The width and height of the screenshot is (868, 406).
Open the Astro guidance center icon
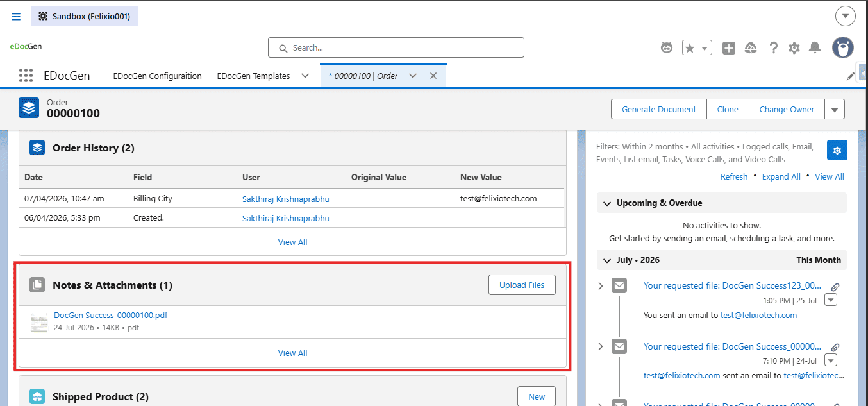667,47
